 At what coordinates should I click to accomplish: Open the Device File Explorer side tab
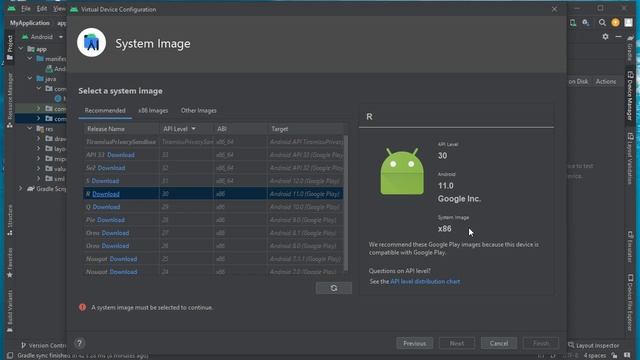click(630, 302)
